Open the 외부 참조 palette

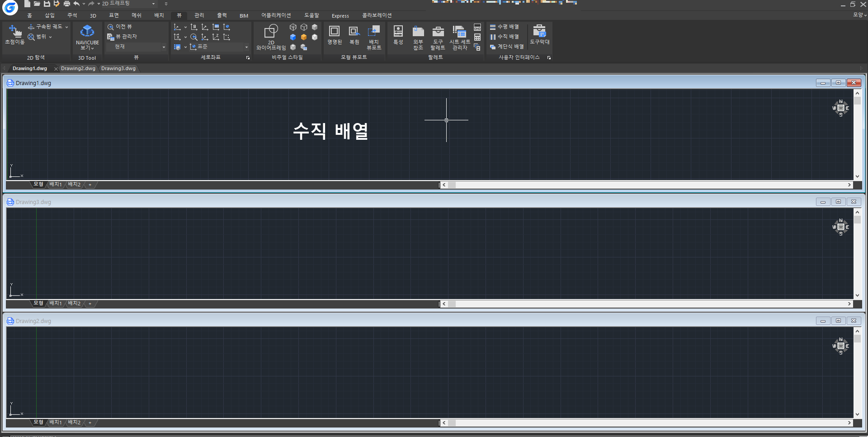(418, 37)
